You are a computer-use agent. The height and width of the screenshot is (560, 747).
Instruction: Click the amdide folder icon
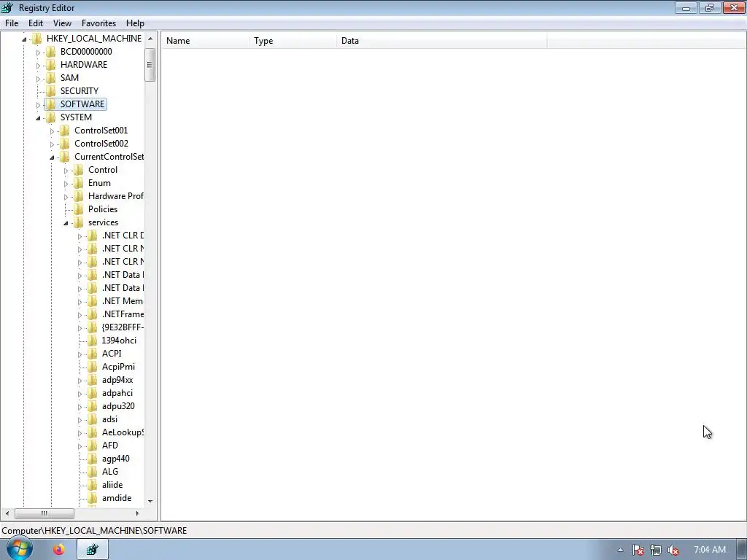tap(93, 497)
